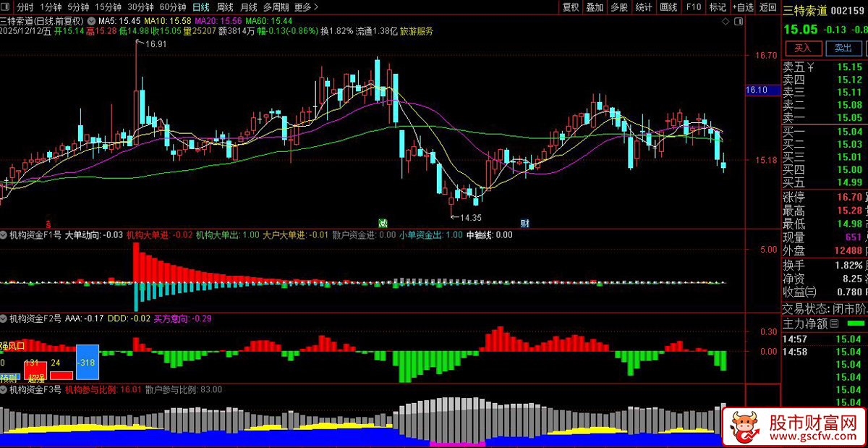The height and width of the screenshot is (448, 868).
Task: Click the 旅游服务 sector link
Action: pos(417,31)
